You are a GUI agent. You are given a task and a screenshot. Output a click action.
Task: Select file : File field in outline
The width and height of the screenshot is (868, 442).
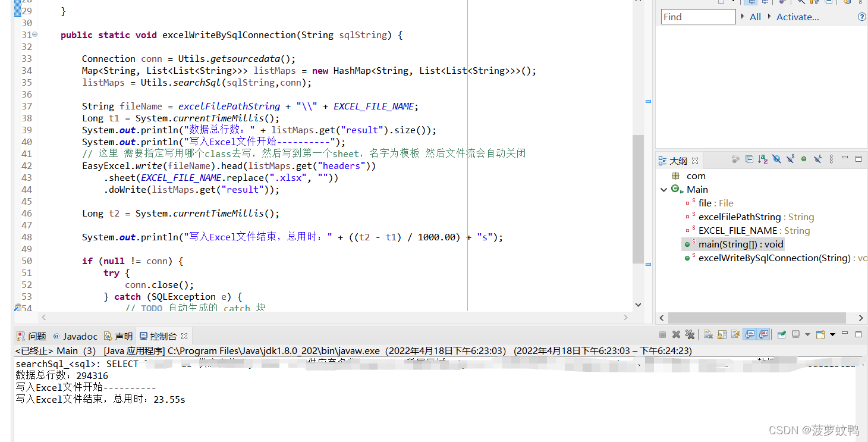tap(716, 203)
